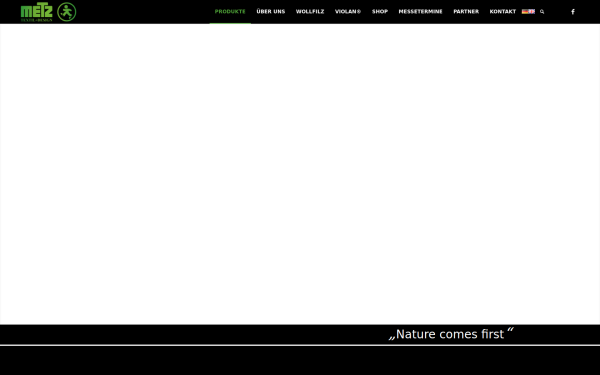This screenshot has width=600, height=375.
Task: Click the green underline beneath PRODUKTE
Action: point(230,23)
